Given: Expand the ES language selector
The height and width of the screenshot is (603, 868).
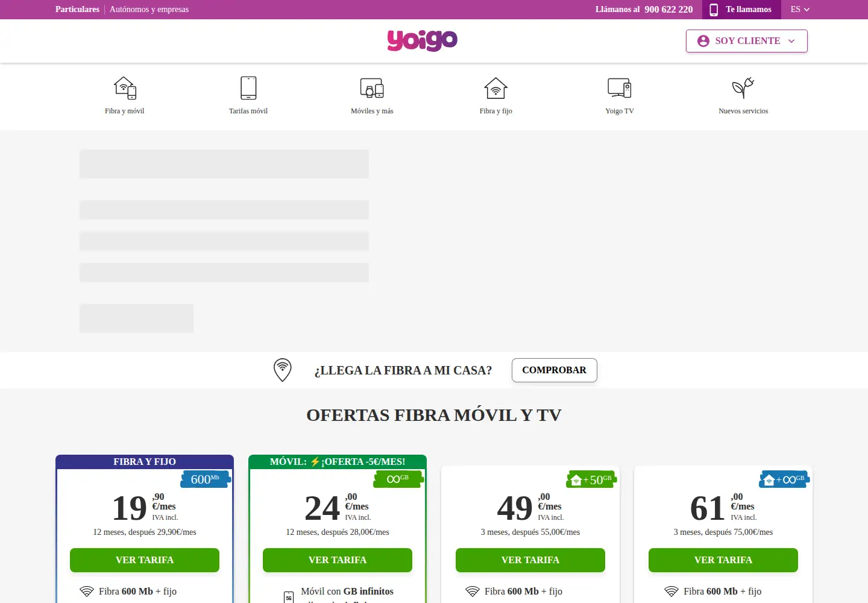Looking at the screenshot, I should 800,10.
